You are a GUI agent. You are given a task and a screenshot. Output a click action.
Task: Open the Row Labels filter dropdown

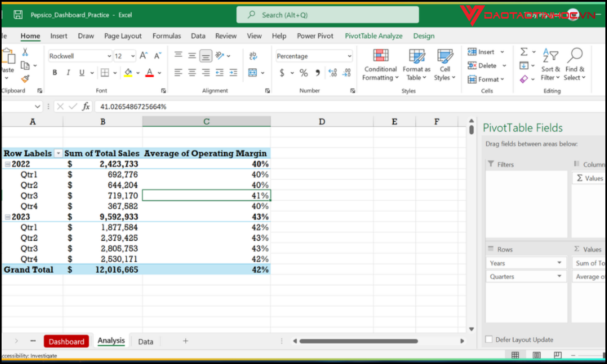pos(58,153)
